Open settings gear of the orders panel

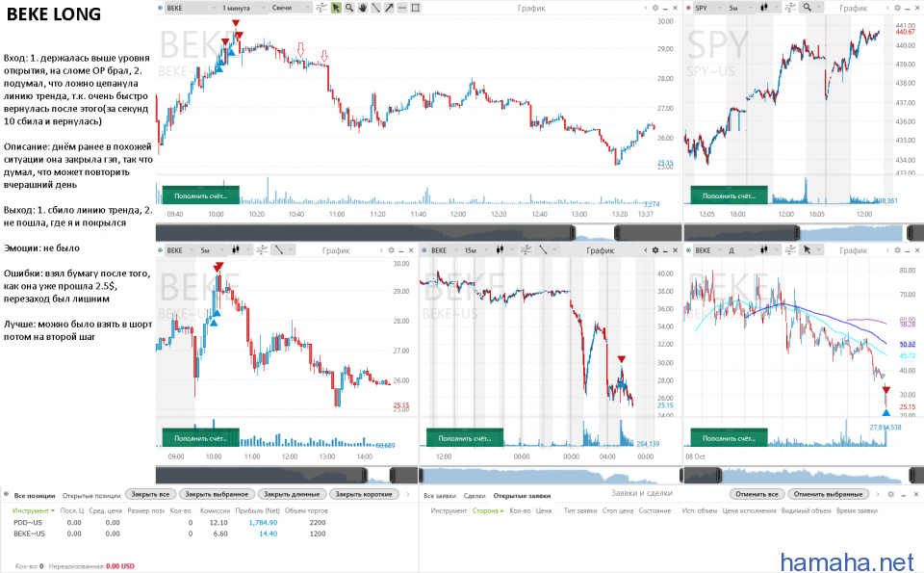[891, 494]
